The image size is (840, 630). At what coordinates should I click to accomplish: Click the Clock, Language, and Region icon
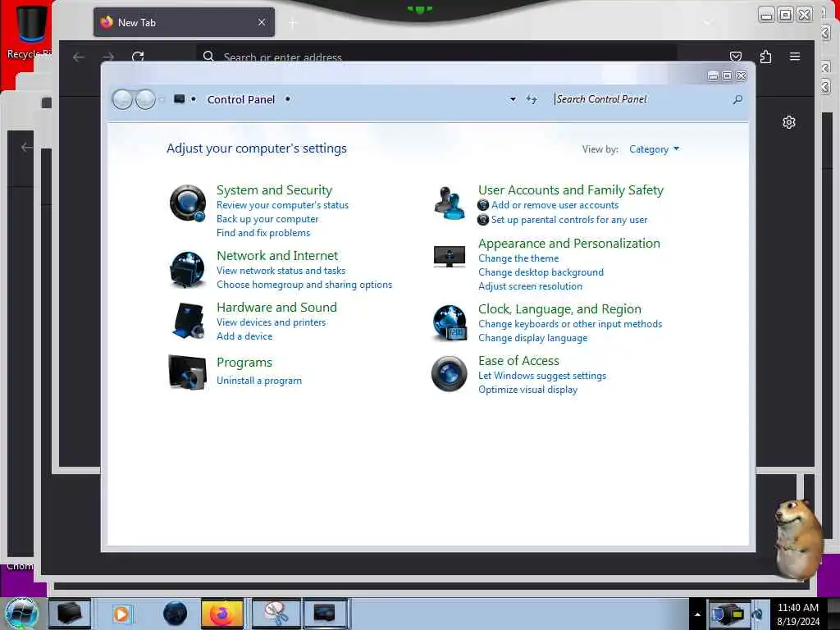tap(450, 322)
